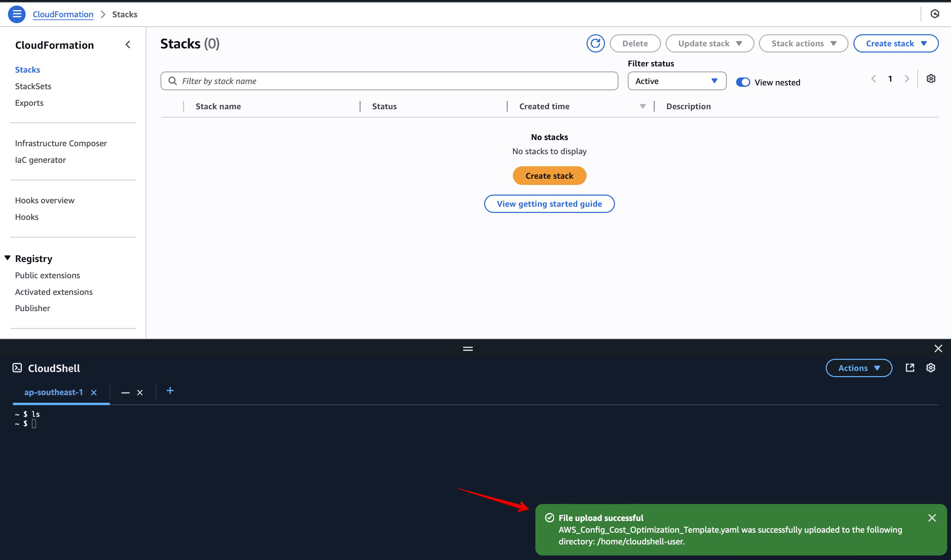Open the CloudShell Actions dropdown

click(x=859, y=368)
